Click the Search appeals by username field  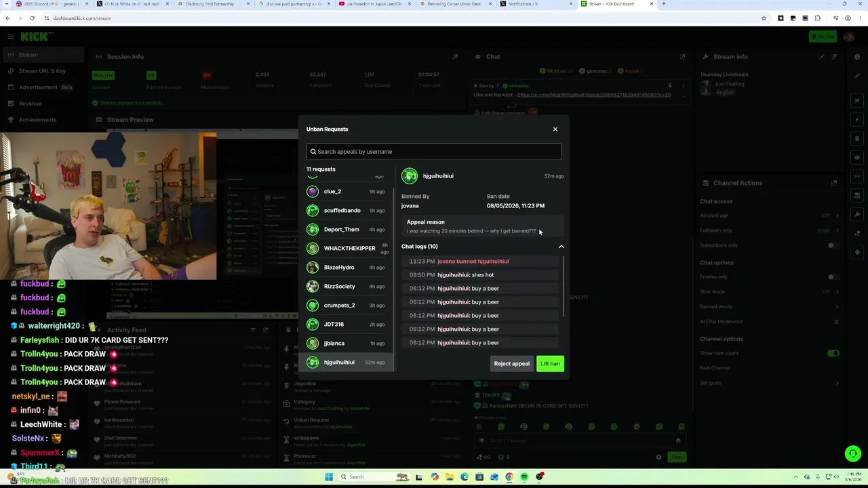(434, 151)
